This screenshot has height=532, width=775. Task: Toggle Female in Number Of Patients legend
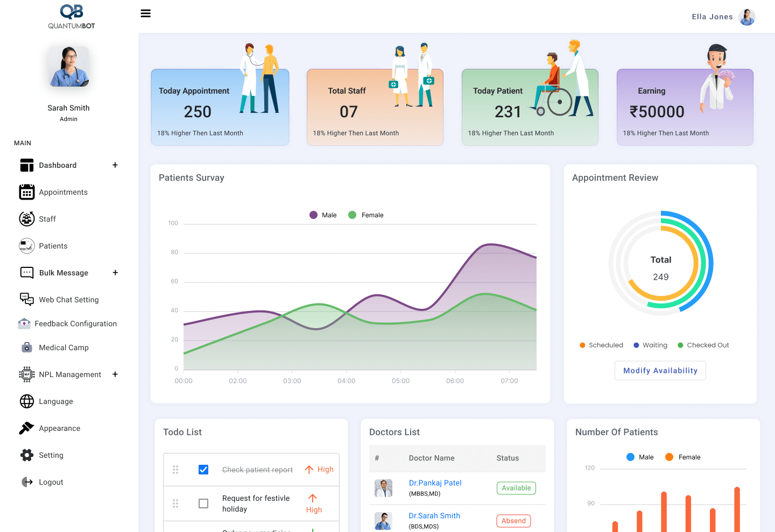[683, 457]
